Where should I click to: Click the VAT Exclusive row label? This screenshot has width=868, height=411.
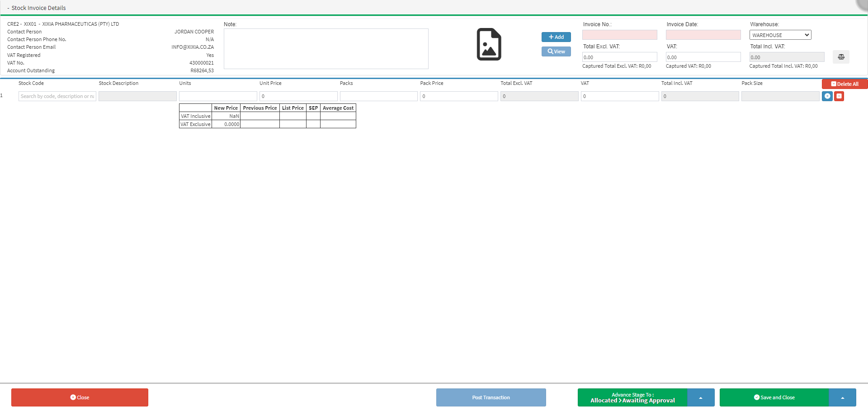[x=196, y=124]
